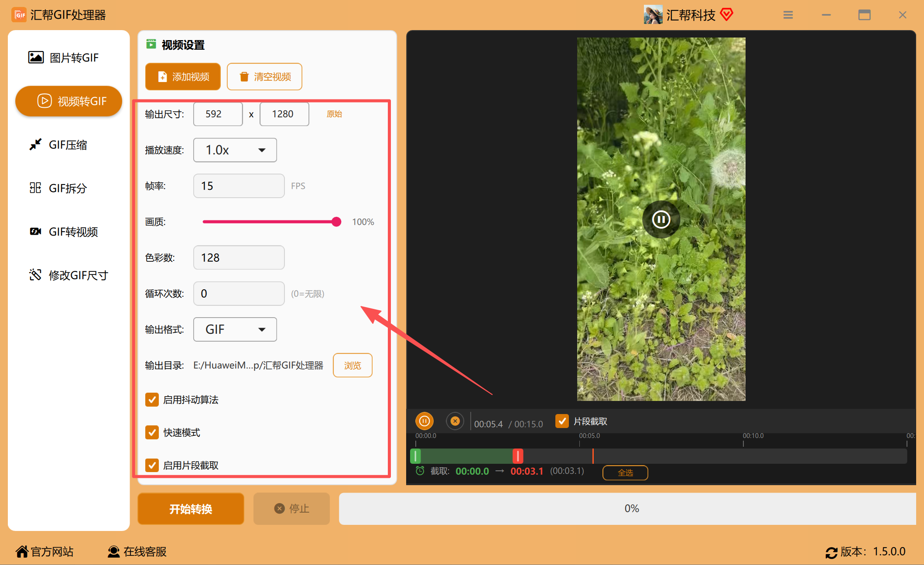Click the 添加视频 button

tap(183, 77)
